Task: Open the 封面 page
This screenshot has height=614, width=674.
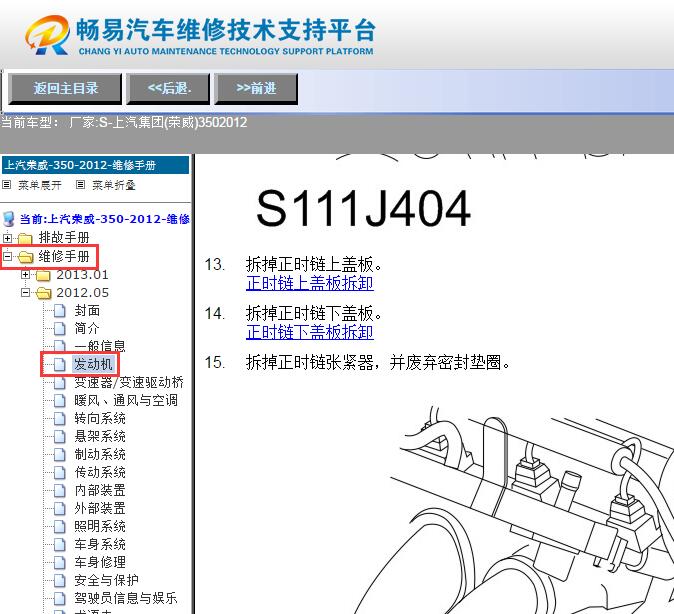Action: pyautogui.click(x=87, y=310)
